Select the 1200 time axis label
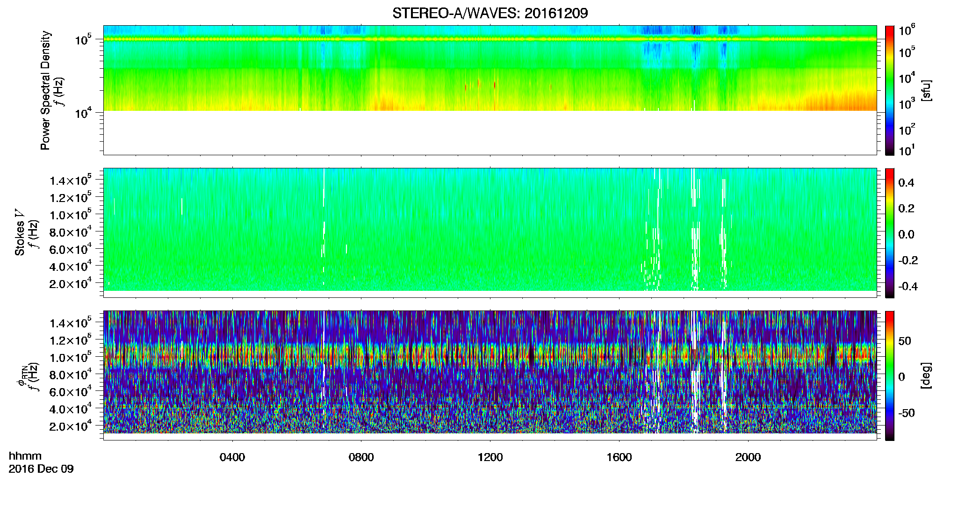This screenshot has width=980, height=505. coord(490,457)
